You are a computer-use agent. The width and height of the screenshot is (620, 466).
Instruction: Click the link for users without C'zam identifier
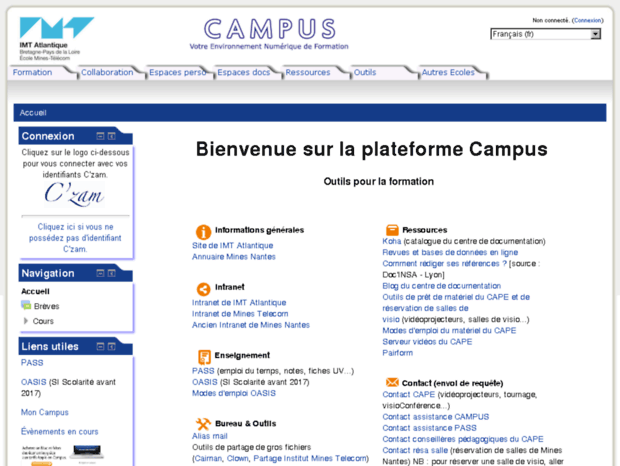[x=75, y=238]
